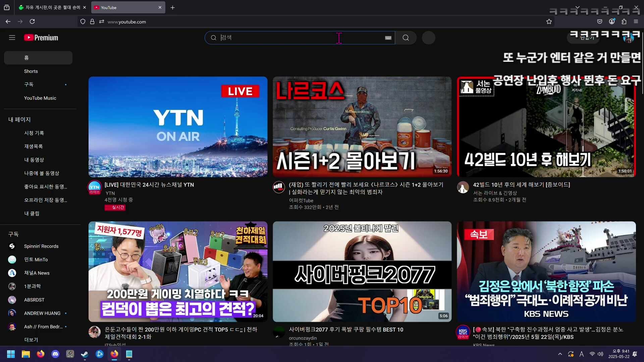Play the 42빌드 10년 후 해보기 thumbnail

click(x=546, y=127)
